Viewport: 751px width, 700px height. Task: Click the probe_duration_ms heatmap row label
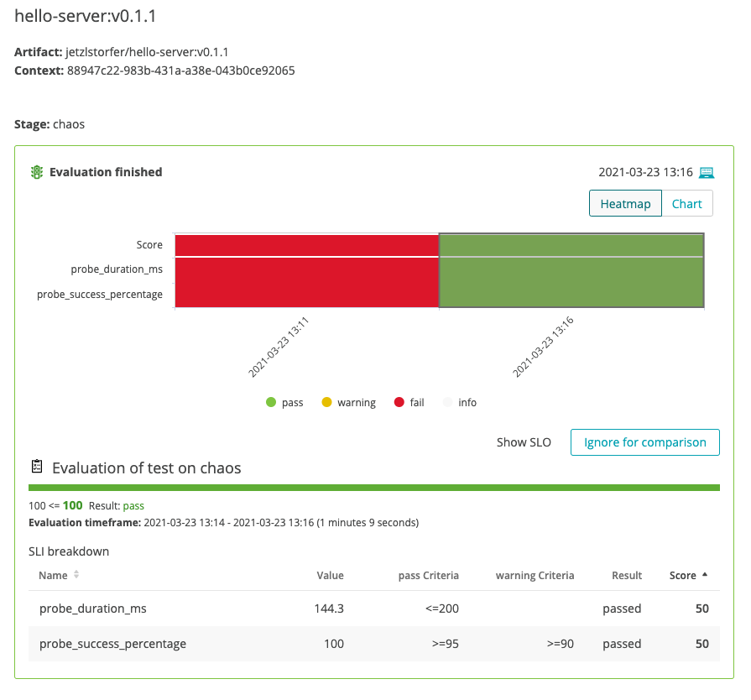point(117,269)
